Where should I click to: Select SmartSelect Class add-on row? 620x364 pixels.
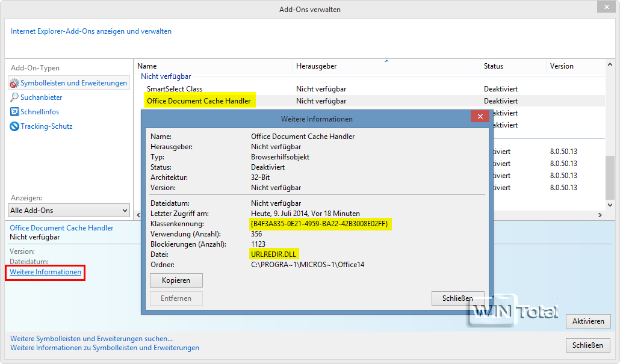click(175, 89)
